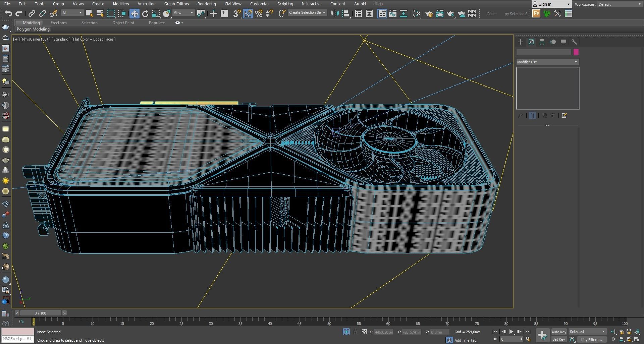Click the Play Animation button

(512, 332)
